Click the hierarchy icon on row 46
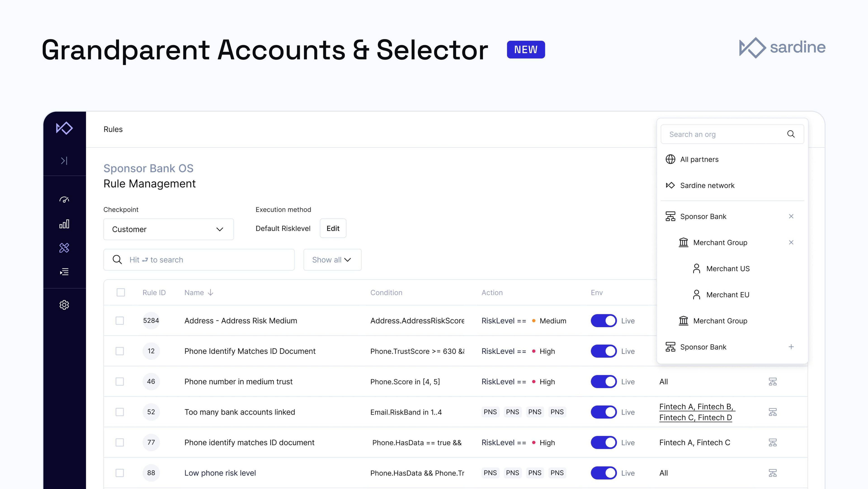 (x=773, y=381)
